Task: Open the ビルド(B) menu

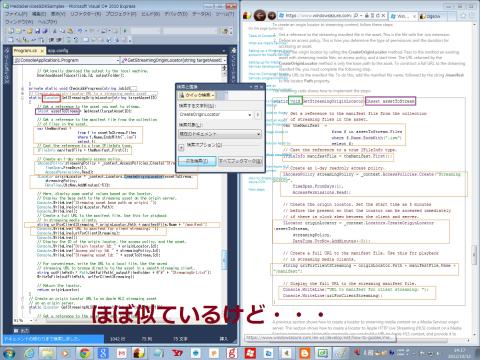Action: click(x=151, y=14)
